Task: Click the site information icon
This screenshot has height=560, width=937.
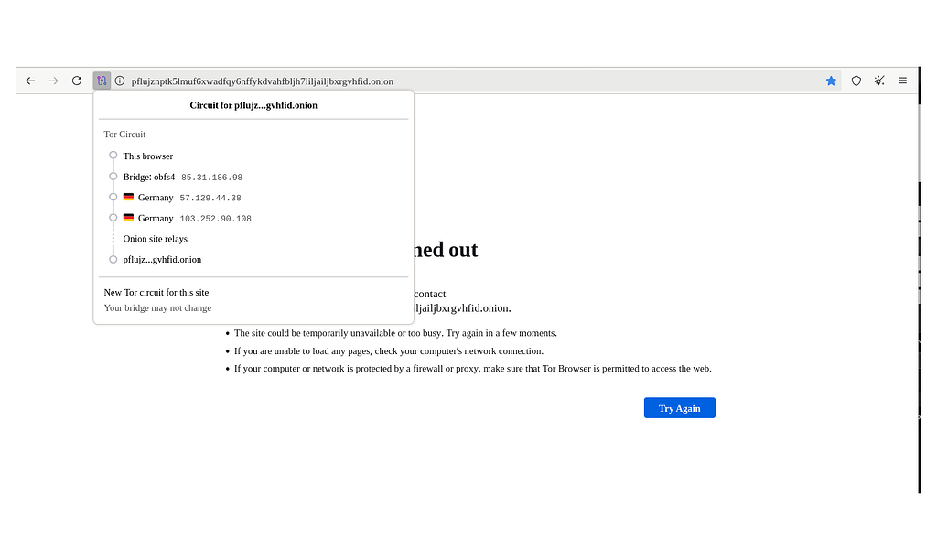Action: tap(119, 81)
